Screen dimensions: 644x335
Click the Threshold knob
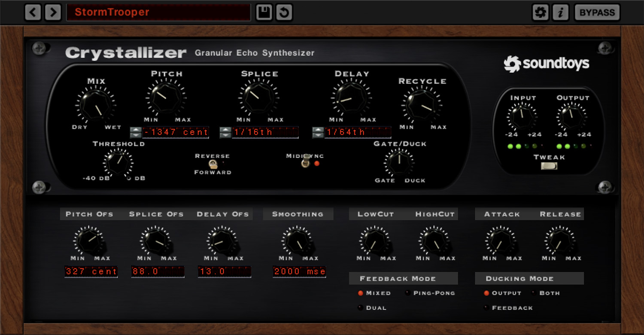(x=118, y=162)
